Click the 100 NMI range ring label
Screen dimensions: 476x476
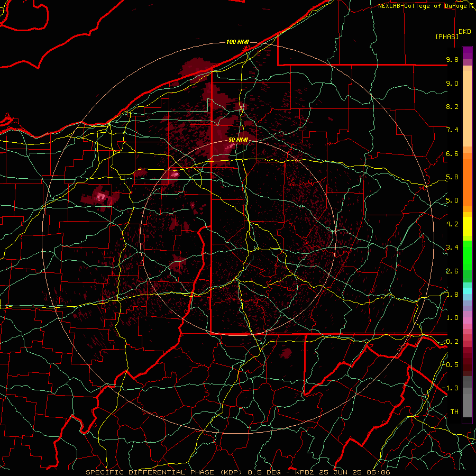point(237,42)
